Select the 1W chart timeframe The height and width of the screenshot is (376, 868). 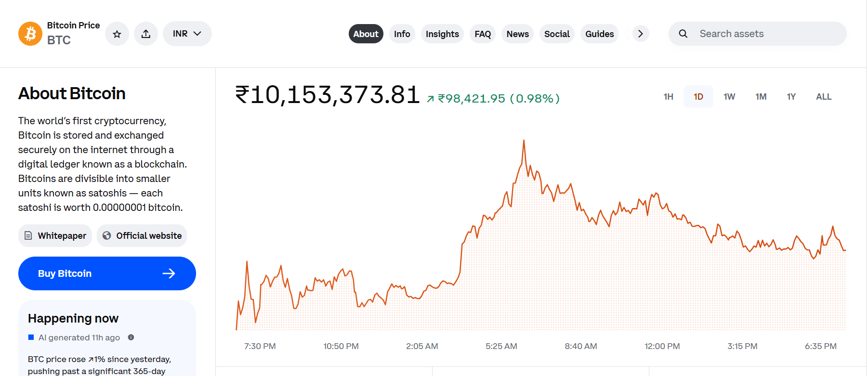pos(729,97)
